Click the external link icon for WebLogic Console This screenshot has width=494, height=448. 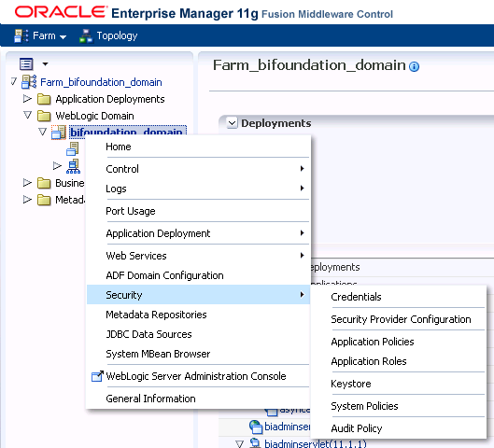97,376
